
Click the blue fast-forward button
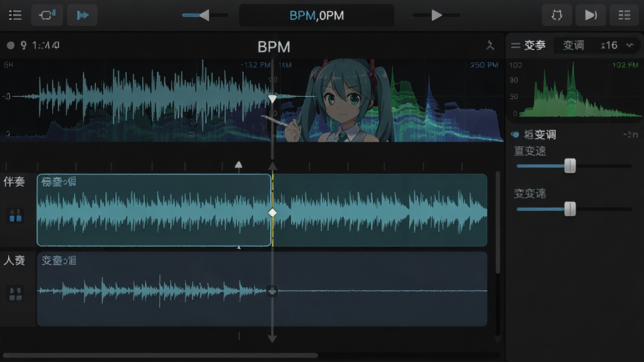(x=82, y=15)
